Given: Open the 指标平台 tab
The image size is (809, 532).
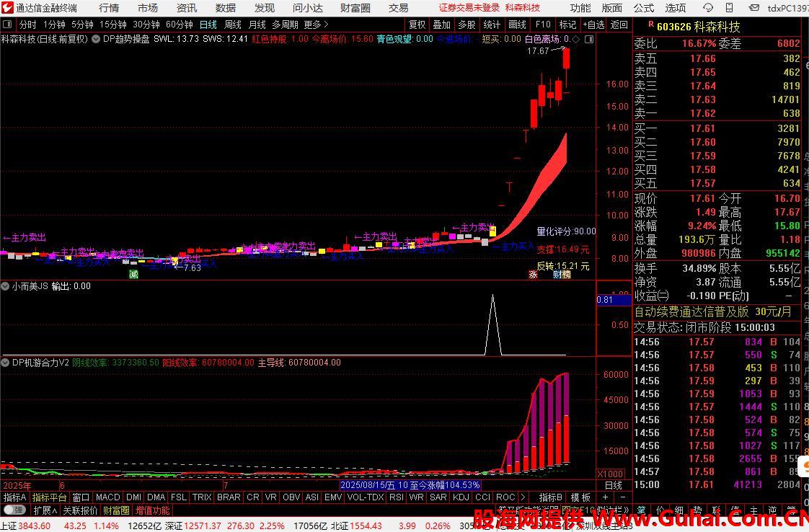Looking at the screenshot, I should point(50,497).
